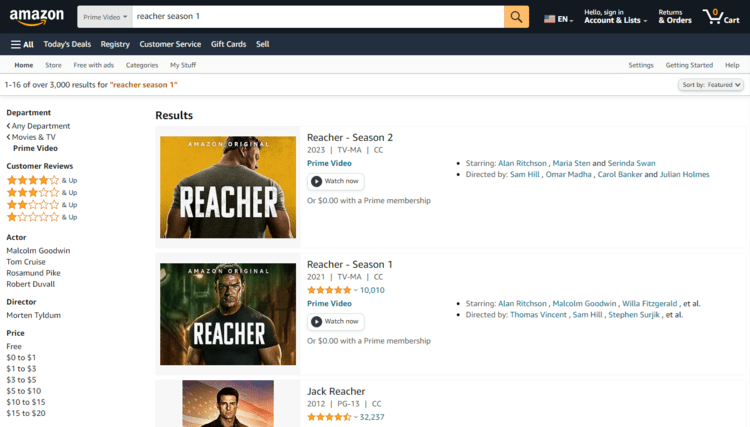Click Reacher Season 1 star rating

pyautogui.click(x=329, y=290)
